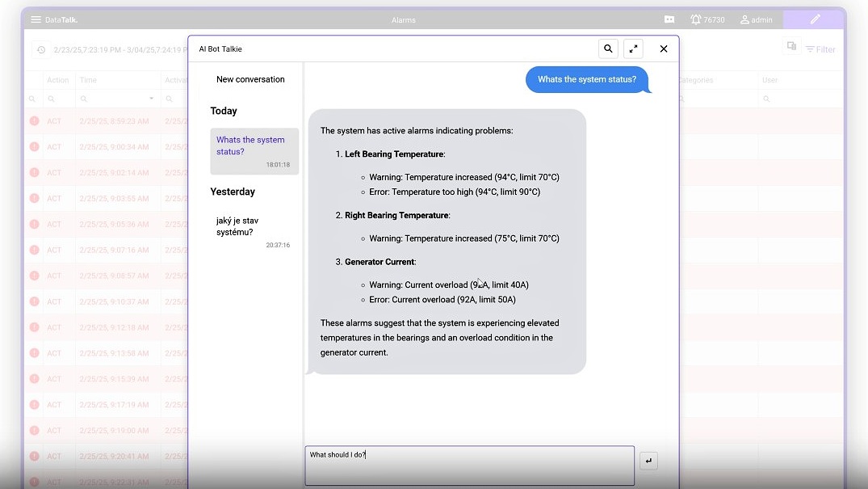This screenshot has width=868, height=489.
Task: Open search in the AI Bot Talkie dialog
Action: [x=608, y=48]
